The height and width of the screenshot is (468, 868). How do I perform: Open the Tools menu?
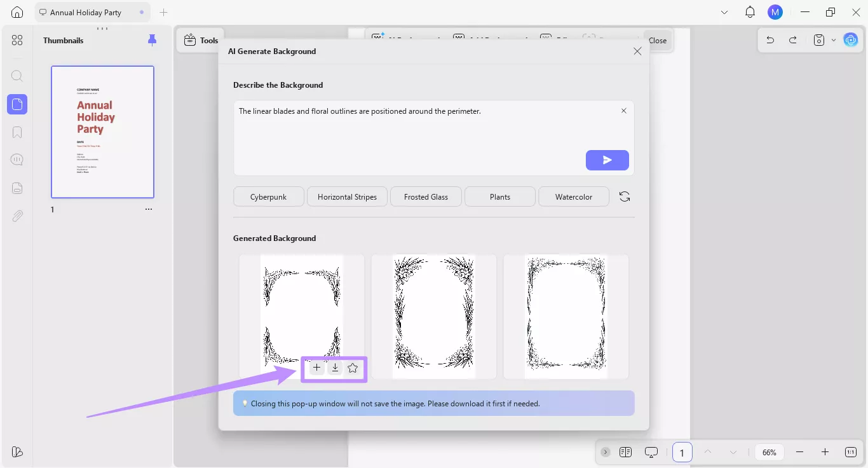[201, 39]
